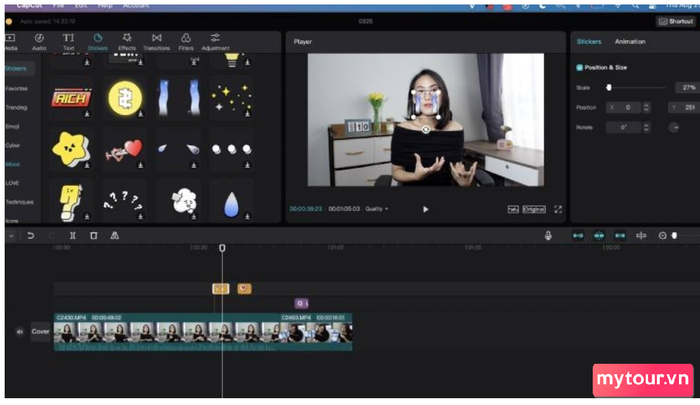Toggle the Original ratio button in Player

pyautogui.click(x=534, y=209)
